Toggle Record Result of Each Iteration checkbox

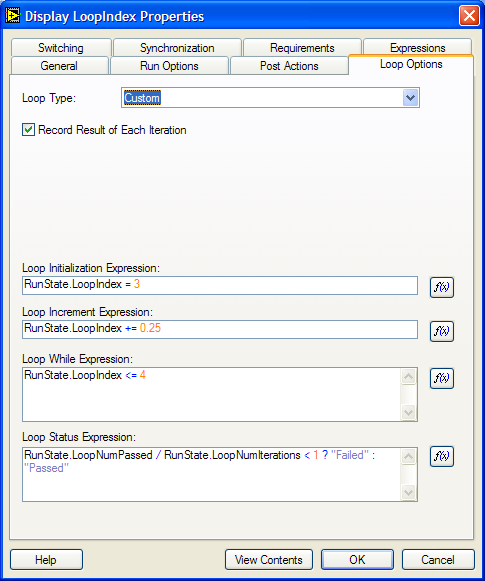coord(29,130)
